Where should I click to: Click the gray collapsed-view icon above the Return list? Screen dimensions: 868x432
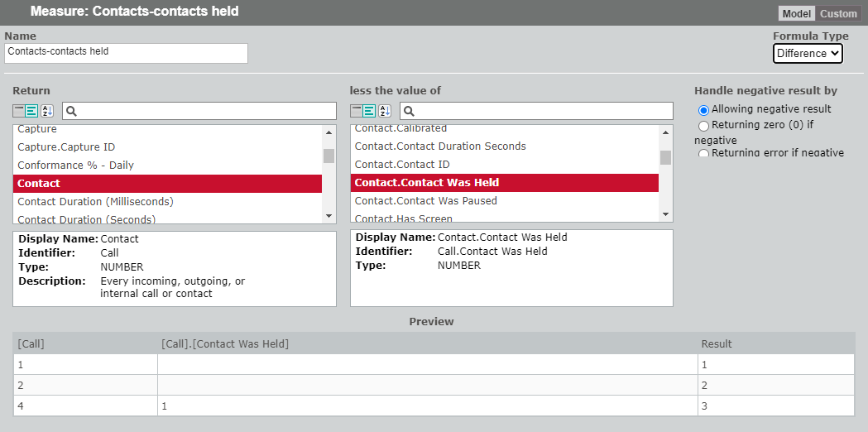point(19,111)
